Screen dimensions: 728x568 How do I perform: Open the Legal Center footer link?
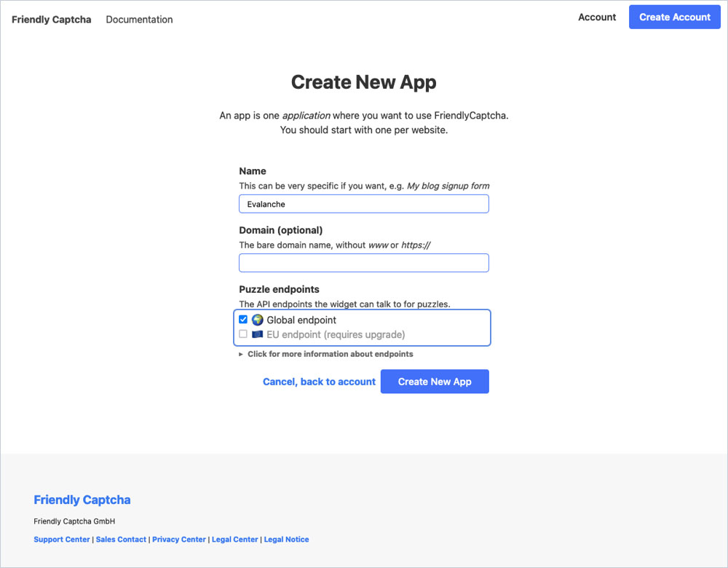tap(235, 540)
